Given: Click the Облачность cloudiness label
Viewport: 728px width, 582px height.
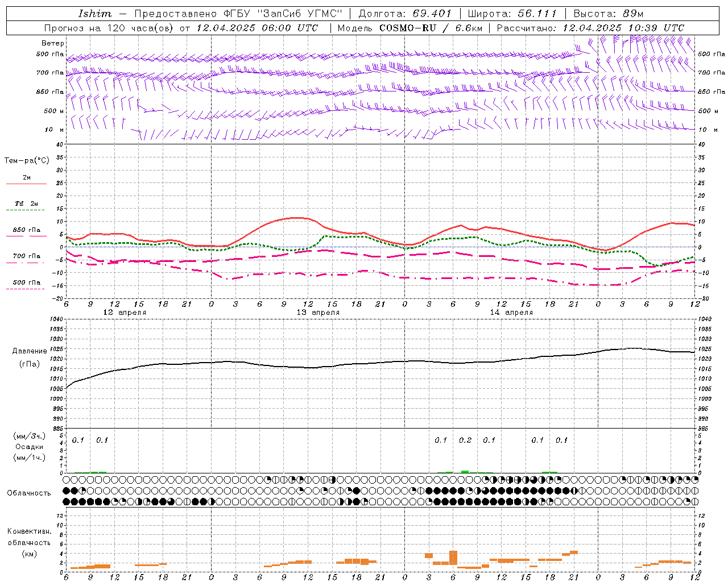Looking at the screenshot, I should [29, 493].
